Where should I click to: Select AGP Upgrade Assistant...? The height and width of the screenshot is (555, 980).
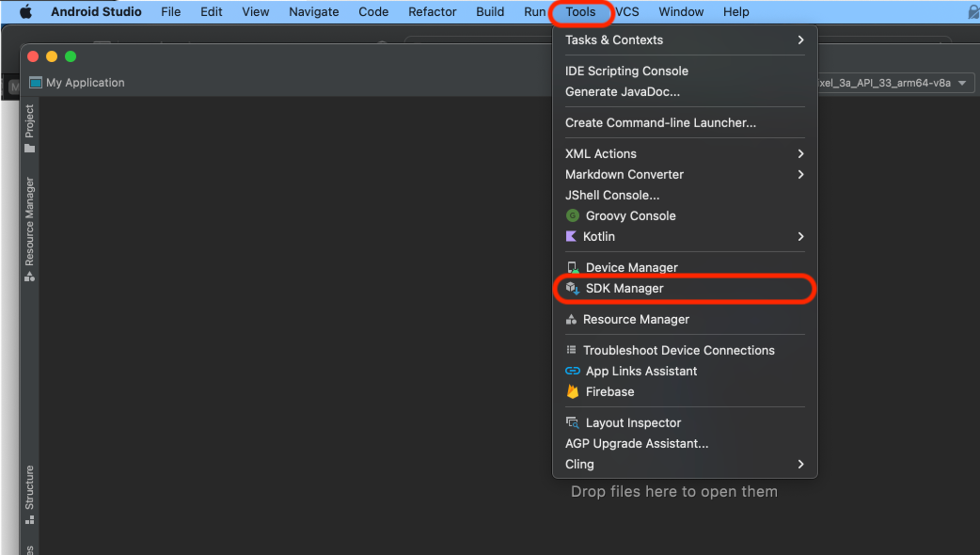tap(685, 443)
